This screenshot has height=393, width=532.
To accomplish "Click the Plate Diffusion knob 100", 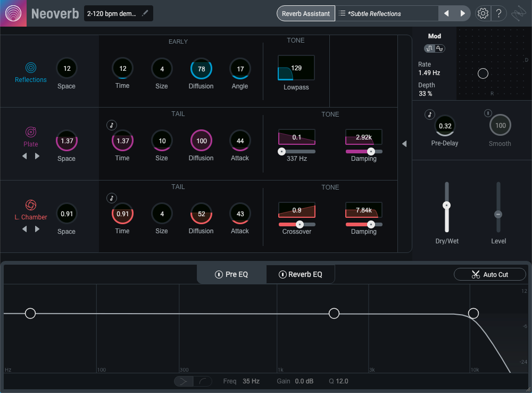I will 201,141.
